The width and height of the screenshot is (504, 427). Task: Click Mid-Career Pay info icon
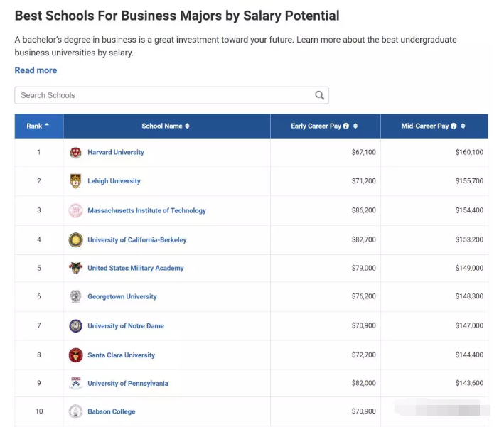click(454, 126)
